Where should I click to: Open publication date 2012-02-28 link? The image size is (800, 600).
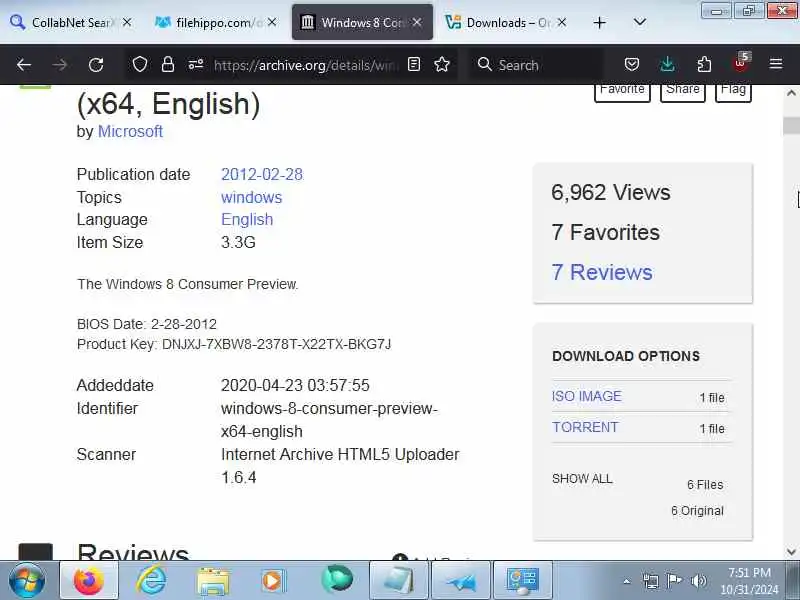(262, 174)
